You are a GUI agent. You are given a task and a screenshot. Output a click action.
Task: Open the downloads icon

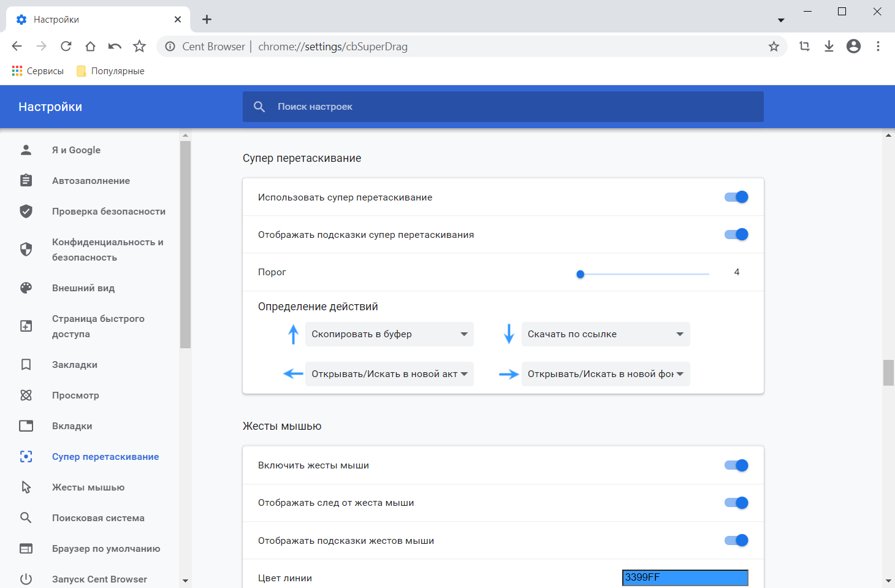click(x=829, y=46)
